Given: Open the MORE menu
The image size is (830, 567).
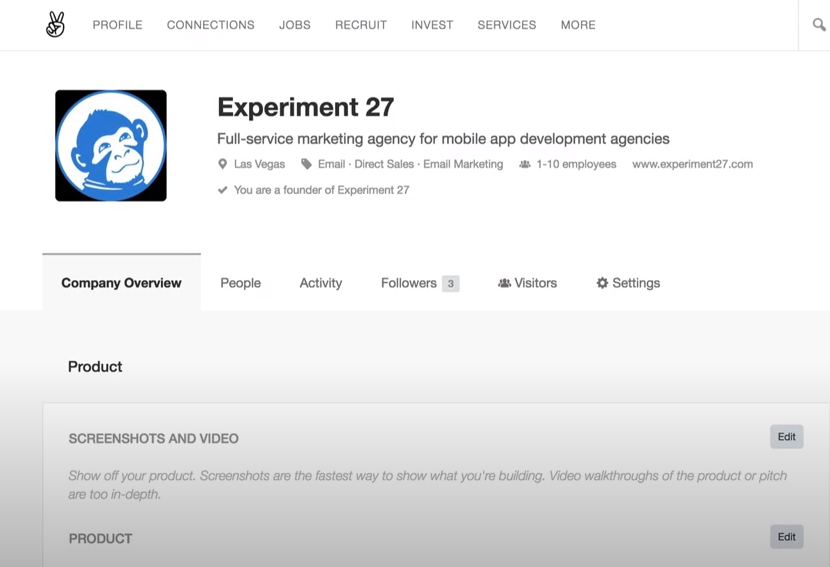Looking at the screenshot, I should coord(578,25).
